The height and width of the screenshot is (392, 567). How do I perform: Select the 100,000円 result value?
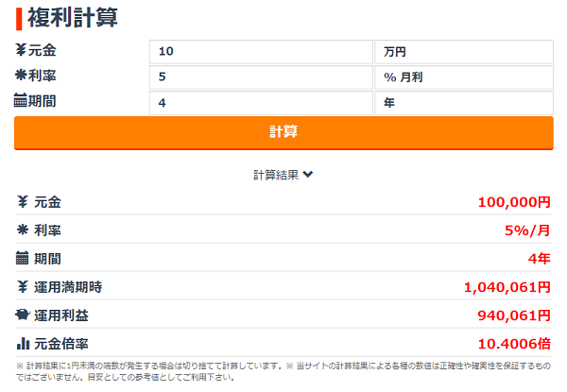(x=514, y=202)
